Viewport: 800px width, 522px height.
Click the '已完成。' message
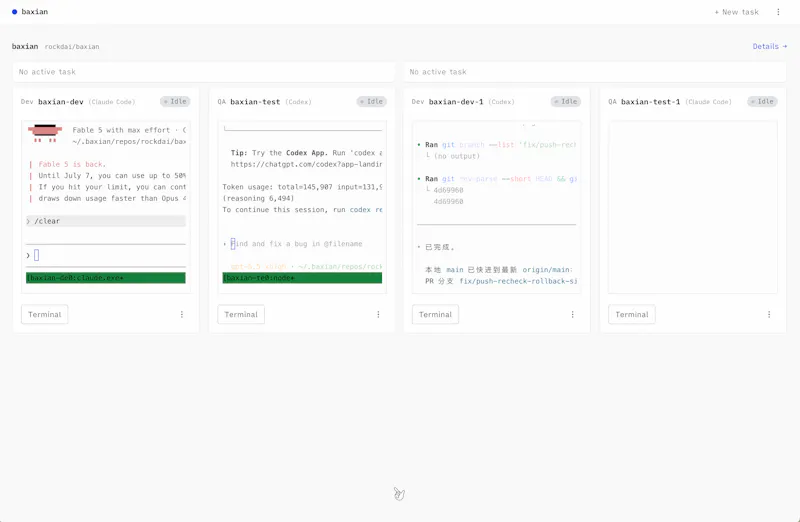pyautogui.click(x=439, y=247)
